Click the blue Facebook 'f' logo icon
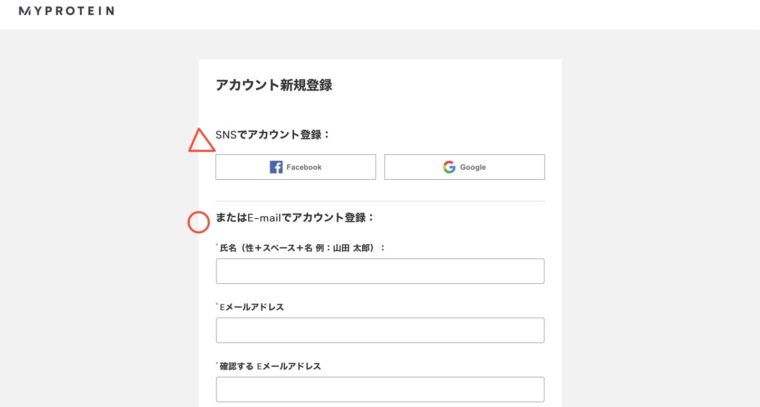The image size is (760, 407). (276, 167)
